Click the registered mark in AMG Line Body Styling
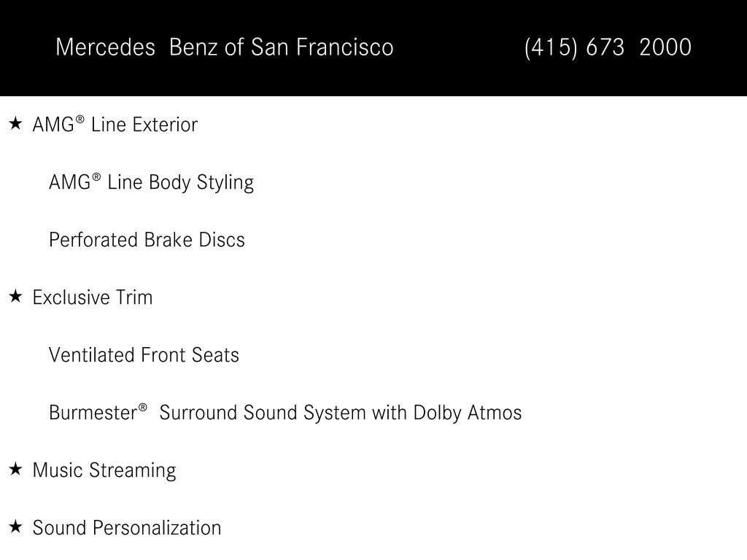This screenshot has width=747, height=560. click(x=96, y=177)
